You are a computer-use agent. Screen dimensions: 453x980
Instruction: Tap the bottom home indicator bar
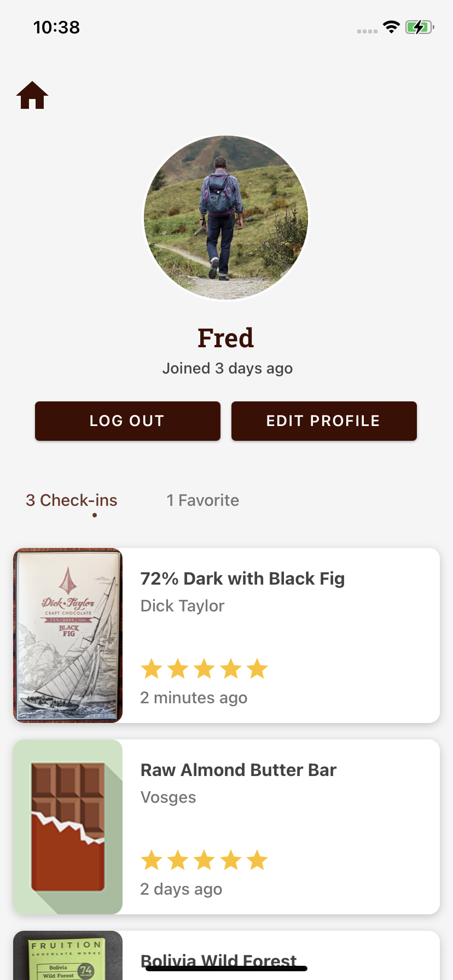tap(226, 969)
